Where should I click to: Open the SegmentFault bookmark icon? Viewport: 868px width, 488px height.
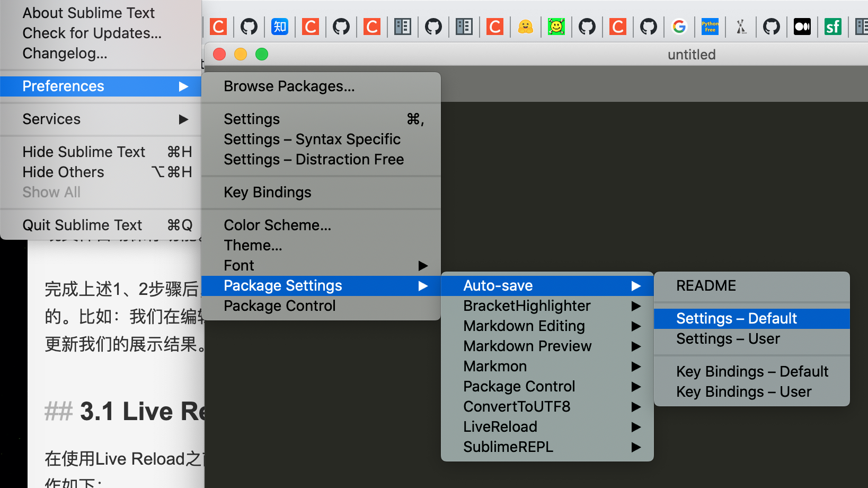pos(832,27)
